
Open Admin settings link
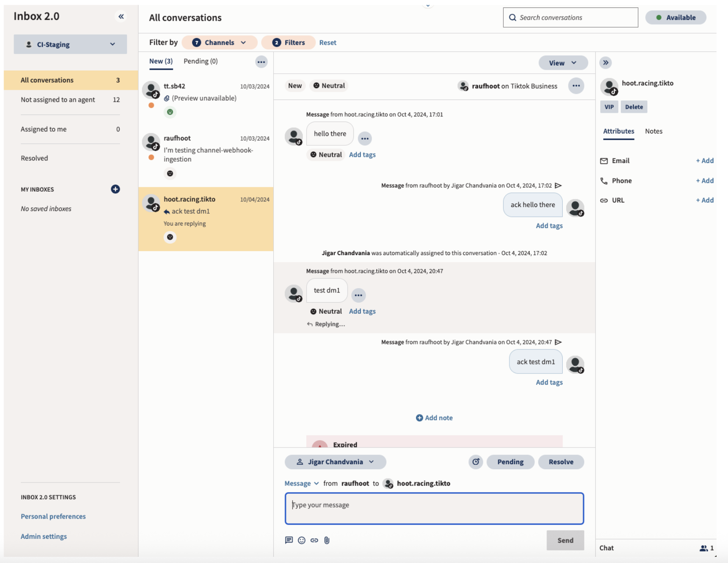point(44,536)
